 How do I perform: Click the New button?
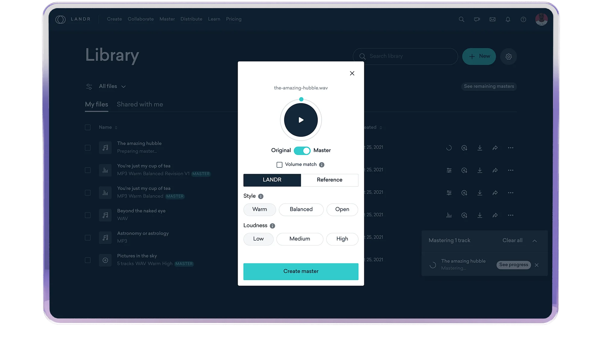479,56
